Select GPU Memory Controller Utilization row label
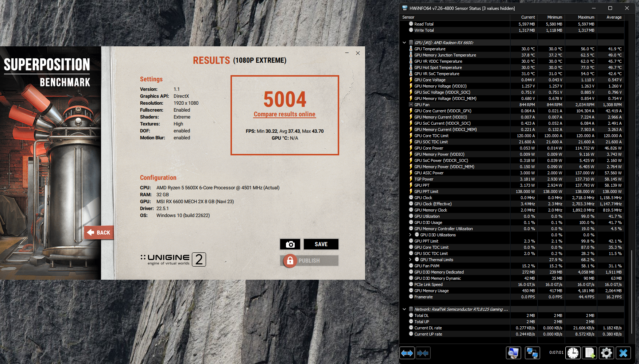Viewport: 639px width, 364px height. click(444, 229)
